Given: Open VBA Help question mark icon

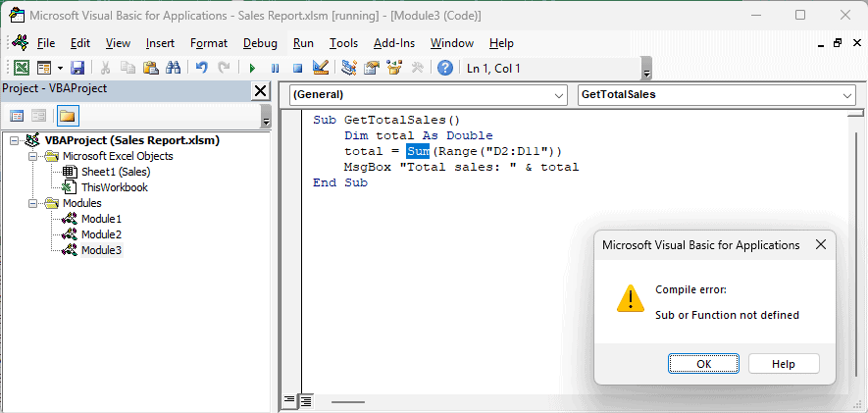Looking at the screenshot, I should point(445,68).
